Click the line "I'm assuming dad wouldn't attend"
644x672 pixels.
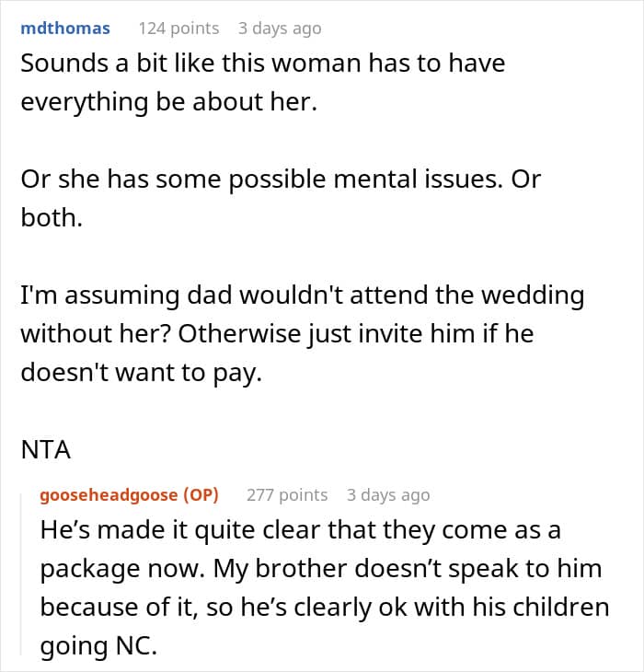[302, 295]
